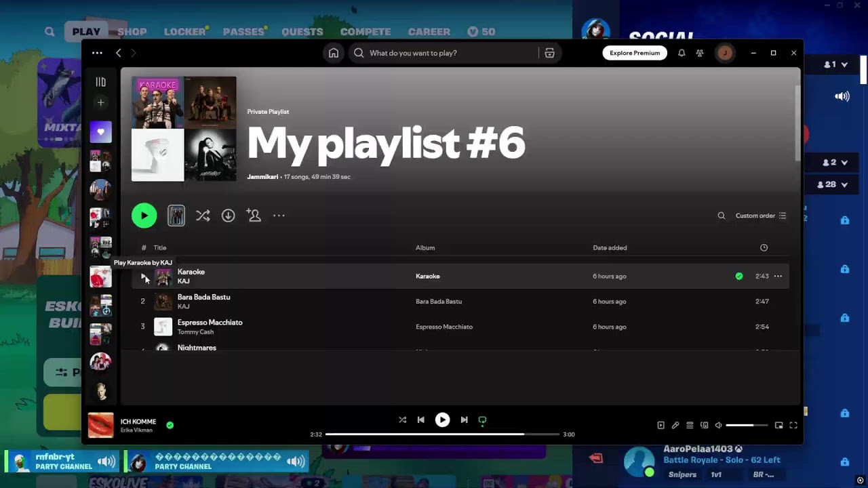Viewport: 868px width, 488px height.
Task: Open the Bara Bada Bastu album link
Action: [439, 302]
